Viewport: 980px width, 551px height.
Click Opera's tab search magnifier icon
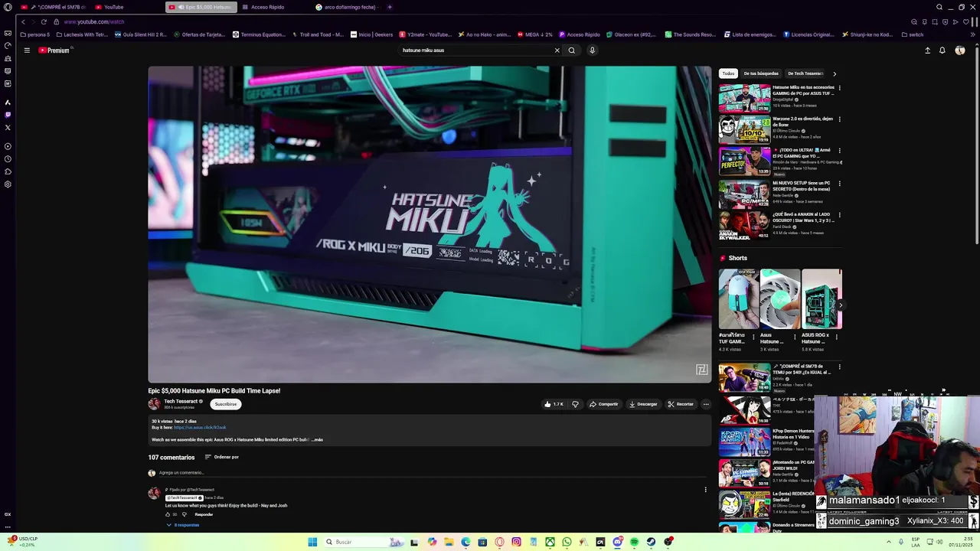[x=939, y=7]
